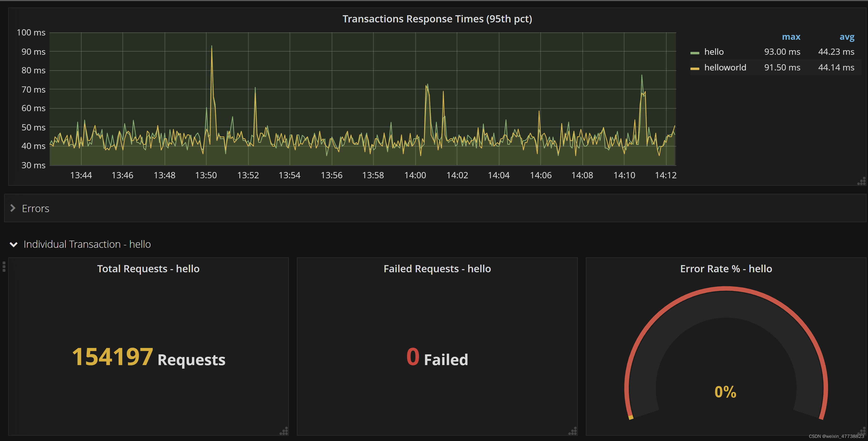Click the 13:50 spike in the graph

coord(212,47)
